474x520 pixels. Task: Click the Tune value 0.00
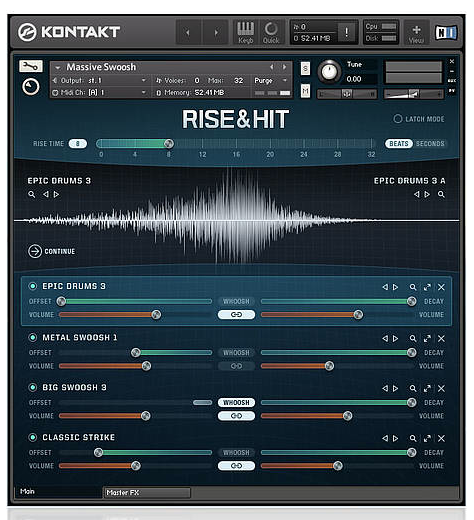354,79
